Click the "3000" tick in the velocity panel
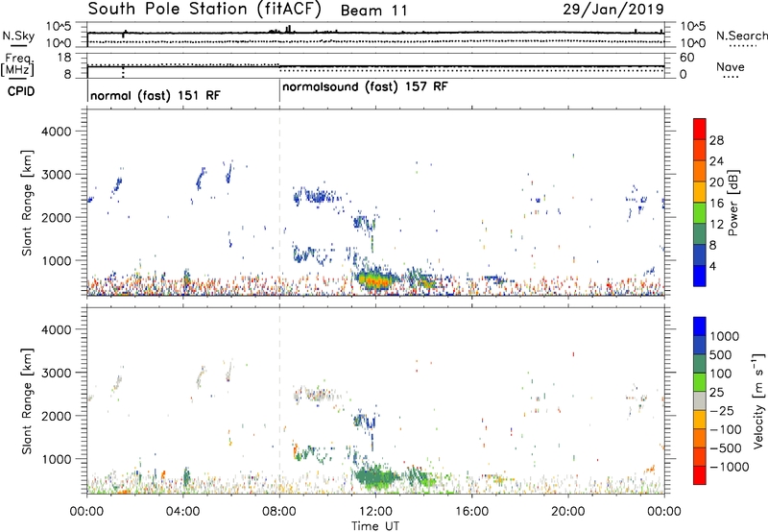 coord(56,373)
